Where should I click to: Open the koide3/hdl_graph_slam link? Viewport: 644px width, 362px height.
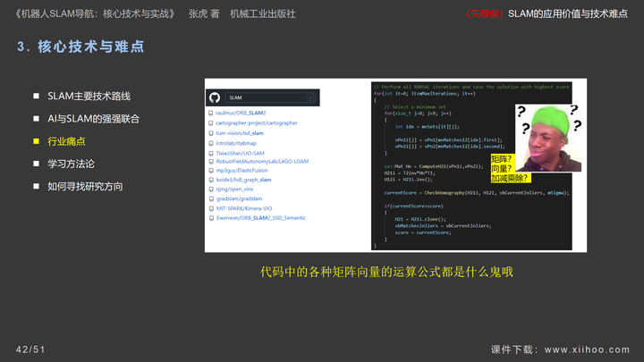tap(243, 181)
